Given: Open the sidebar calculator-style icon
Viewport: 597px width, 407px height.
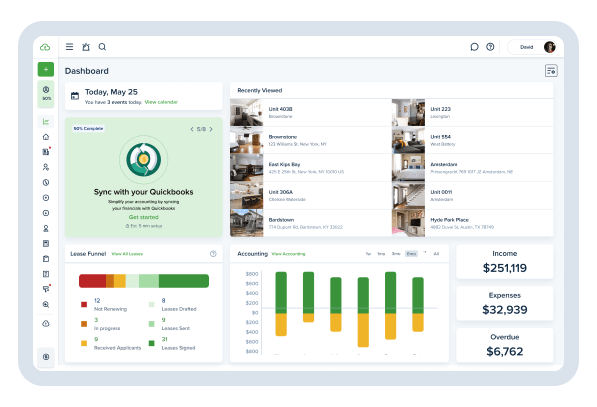Looking at the screenshot, I should click(x=46, y=243).
